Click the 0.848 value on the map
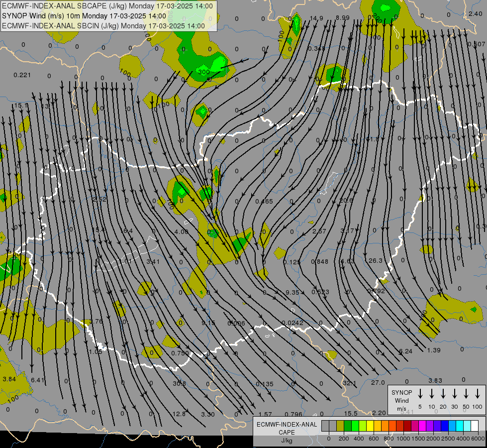Viewport: 487px width, 448px height. click(319, 262)
